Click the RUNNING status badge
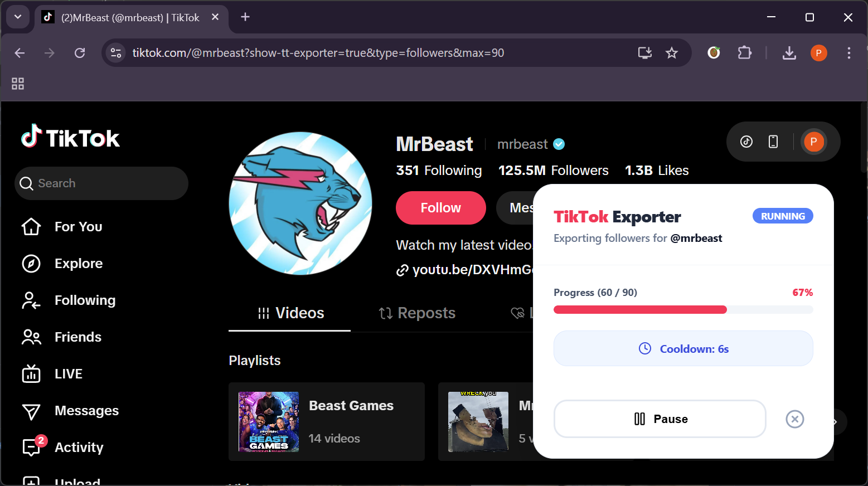The width and height of the screenshot is (868, 486). [x=783, y=216]
